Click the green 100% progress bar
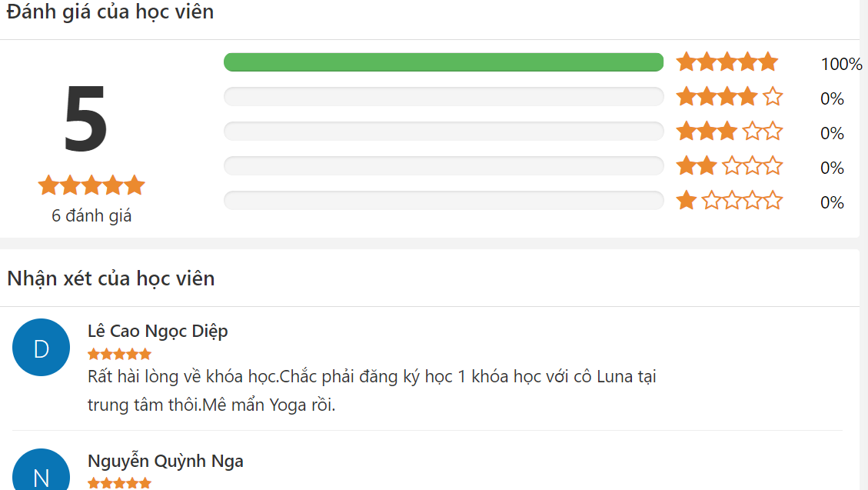Screen dimensions: 868x490 (x=444, y=62)
